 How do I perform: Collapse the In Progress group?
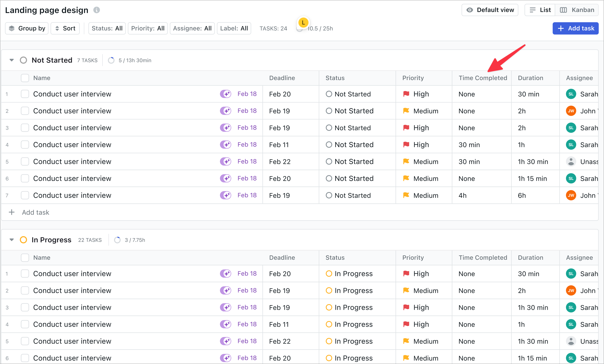point(11,240)
